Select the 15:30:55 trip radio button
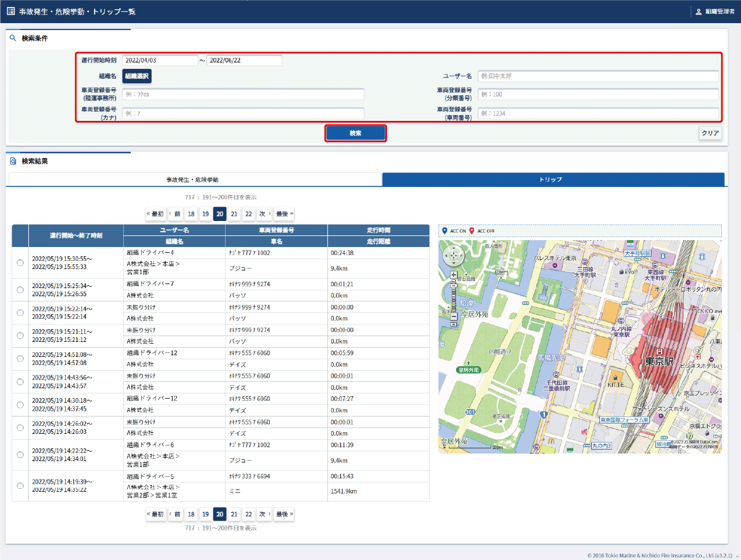The width and height of the screenshot is (741, 560). click(x=20, y=263)
